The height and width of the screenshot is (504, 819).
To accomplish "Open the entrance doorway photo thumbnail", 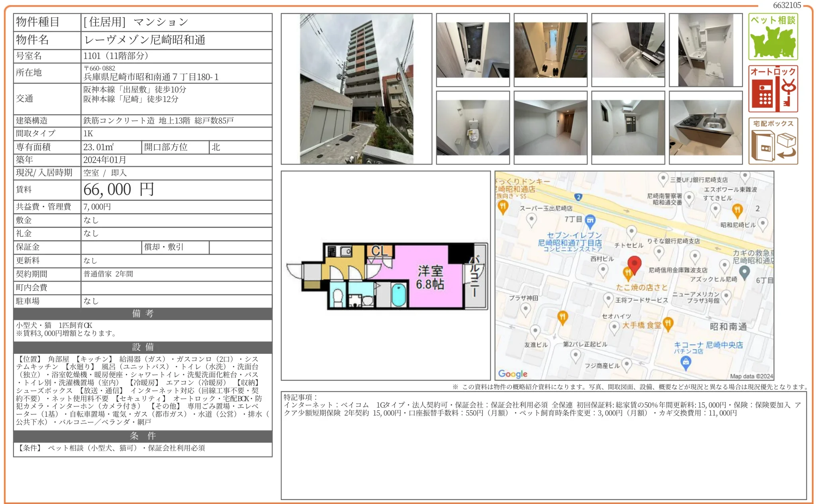I will 472,50.
